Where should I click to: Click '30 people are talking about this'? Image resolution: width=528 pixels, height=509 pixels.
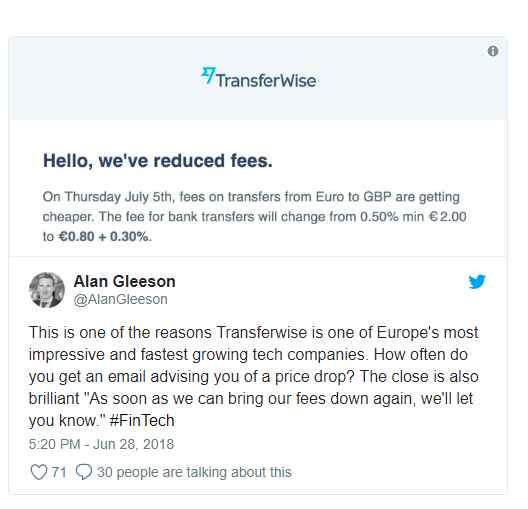(194, 472)
